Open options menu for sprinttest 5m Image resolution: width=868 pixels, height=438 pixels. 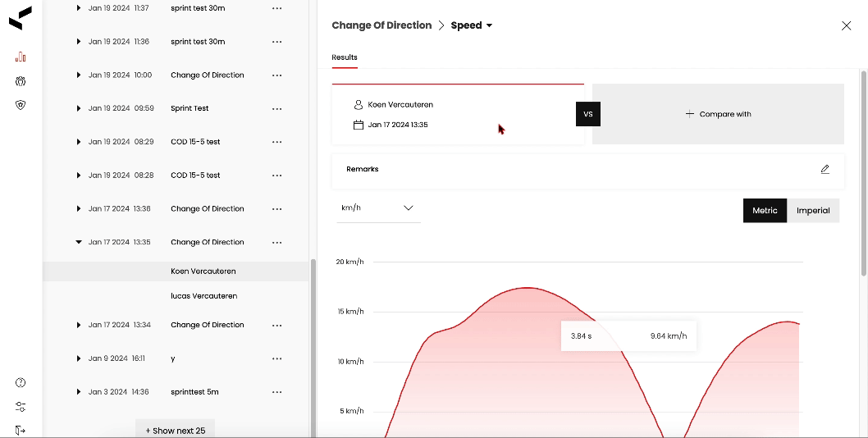click(276, 392)
